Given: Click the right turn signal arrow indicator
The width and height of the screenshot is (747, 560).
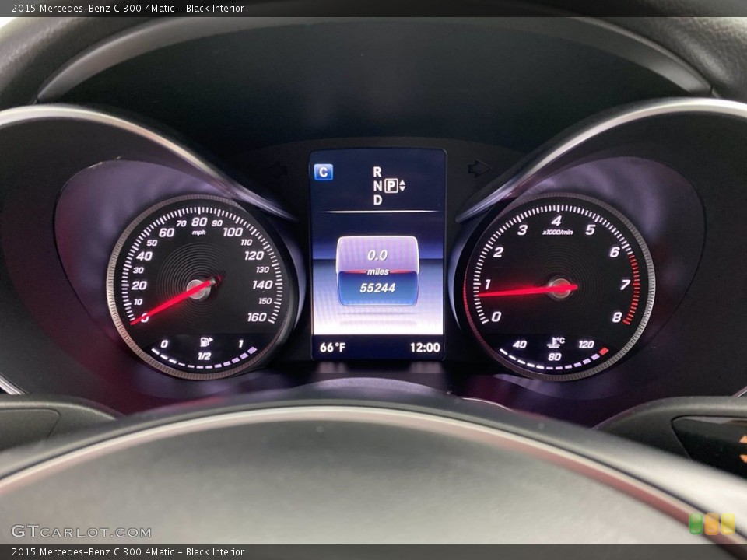Looking at the screenshot, I should click(x=479, y=168).
